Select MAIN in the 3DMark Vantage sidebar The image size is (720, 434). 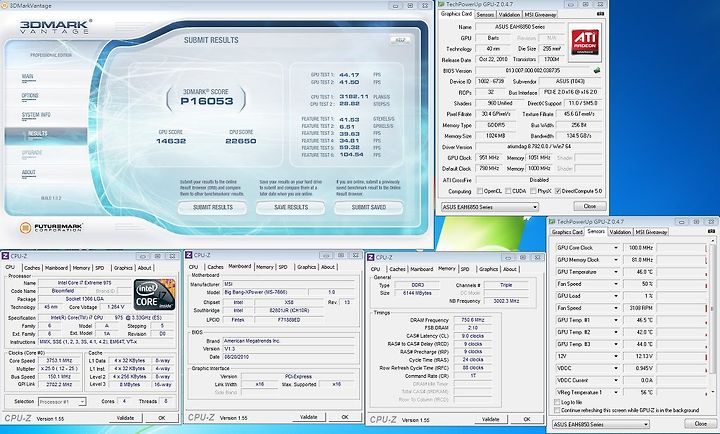point(28,77)
